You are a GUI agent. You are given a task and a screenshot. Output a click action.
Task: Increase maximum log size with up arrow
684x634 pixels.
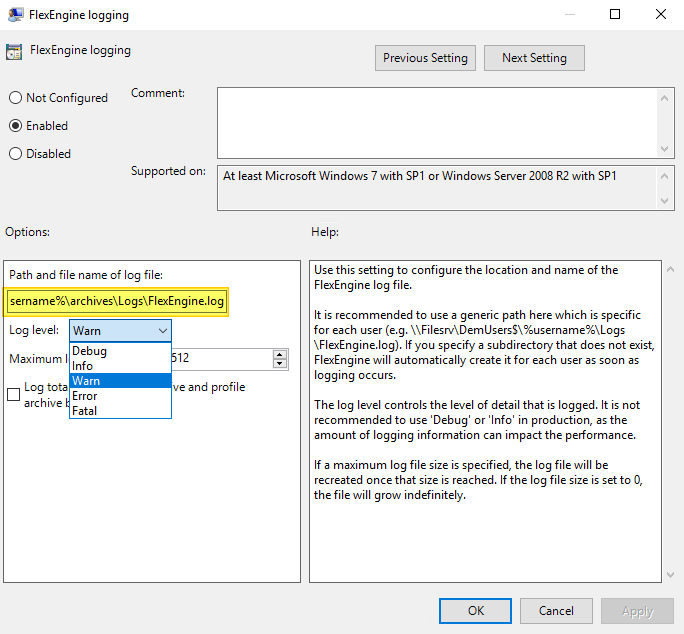pyautogui.click(x=279, y=353)
